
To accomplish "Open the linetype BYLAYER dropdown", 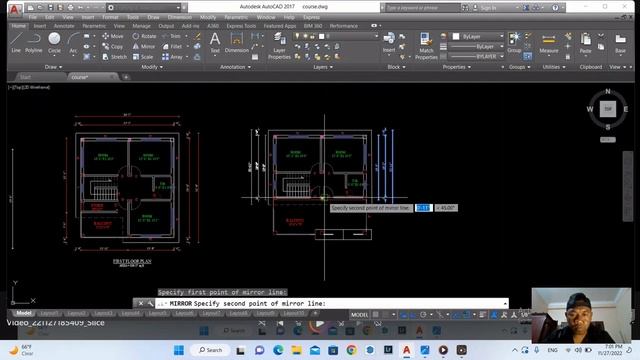I will tap(476, 56).
